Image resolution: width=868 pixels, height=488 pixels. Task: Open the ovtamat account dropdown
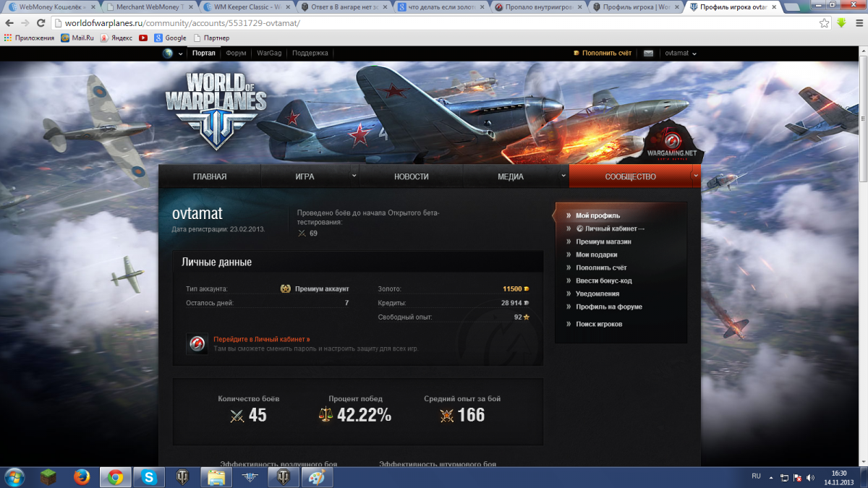pyautogui.click(x=680, y=53)
